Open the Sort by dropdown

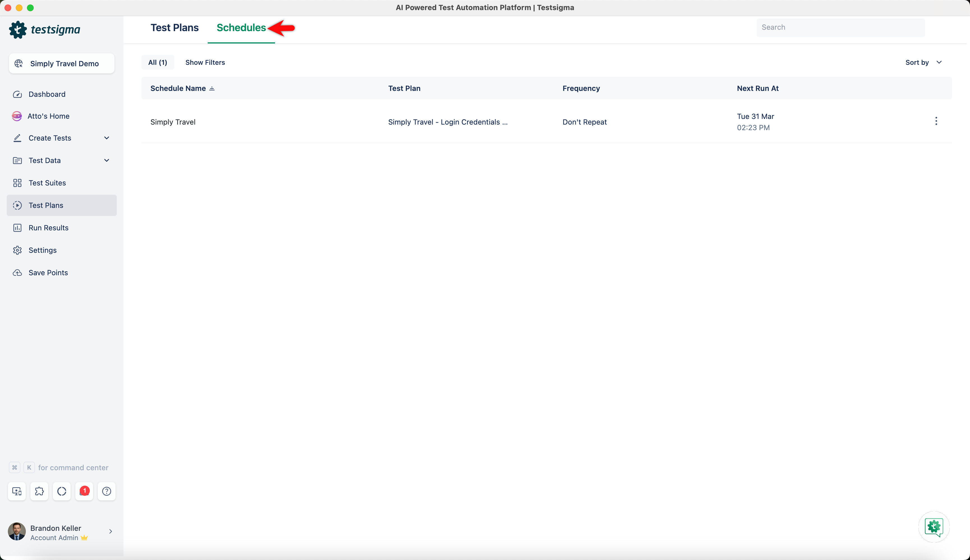pos(923,62)
